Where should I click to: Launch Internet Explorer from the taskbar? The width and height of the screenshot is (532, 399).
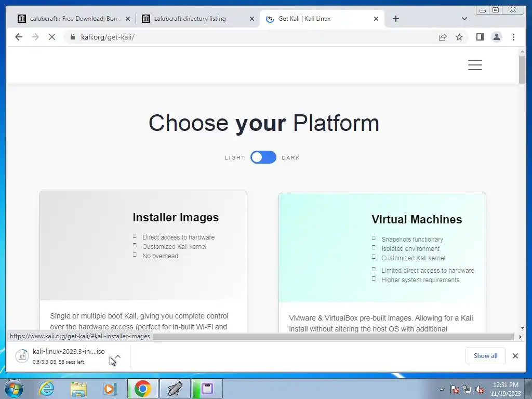coord(46,389)
